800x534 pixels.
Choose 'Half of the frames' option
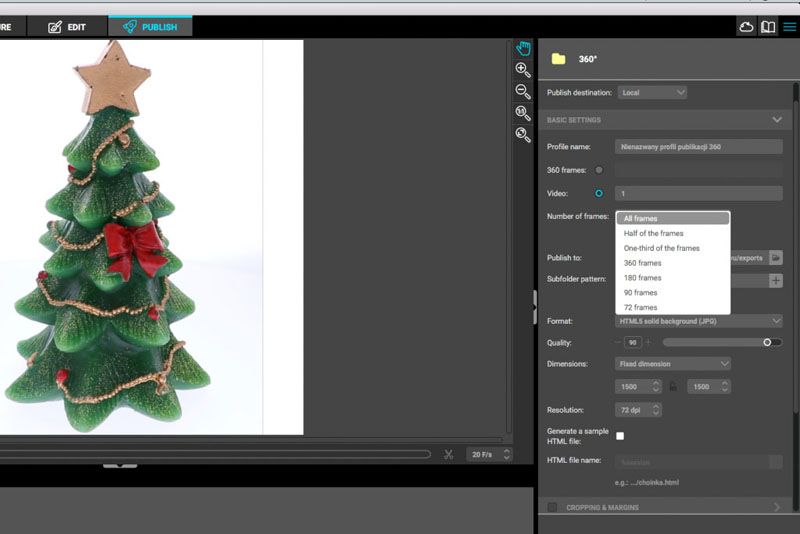coord(654,233)
